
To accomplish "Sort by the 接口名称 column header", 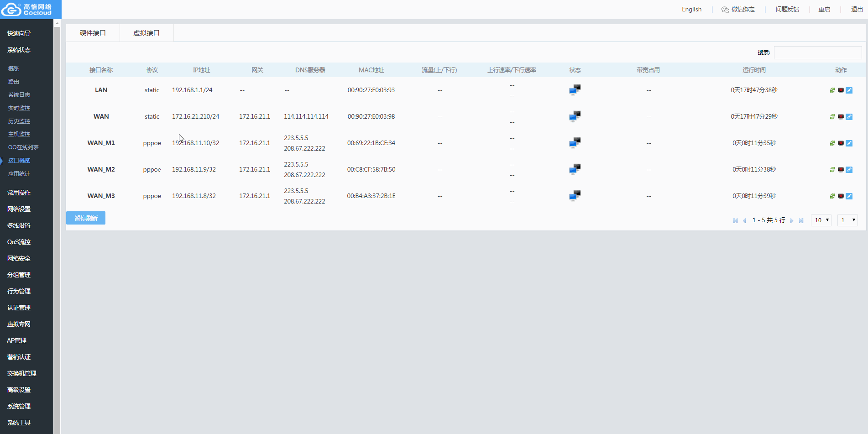I will (x=101, y=70).
